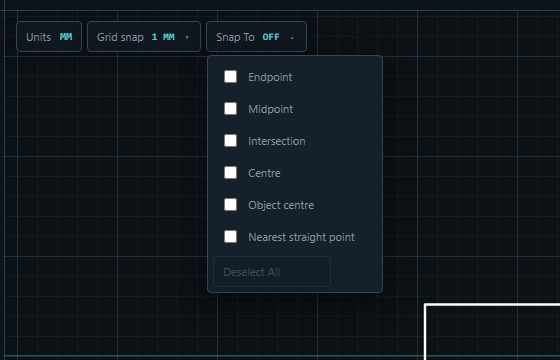The height and width of the screenshot is (360, 560).
Task: Collapse the Snap To OFF dropdown
Action: click(x=256, y=37)
